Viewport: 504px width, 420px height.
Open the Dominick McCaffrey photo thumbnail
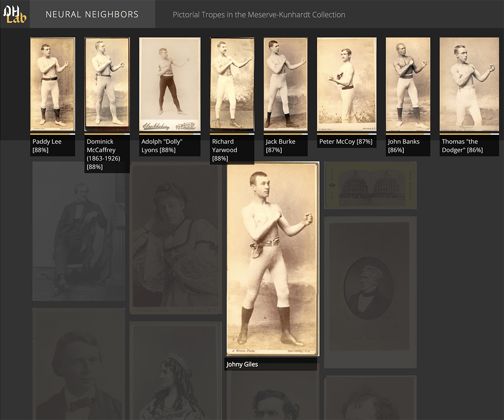tap(107, 84)
